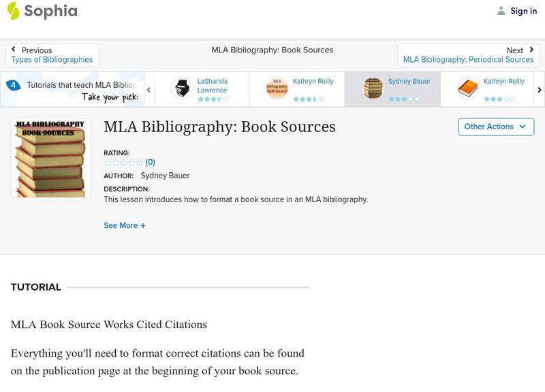Select the orange book tutorial icon

click(468, 86)
